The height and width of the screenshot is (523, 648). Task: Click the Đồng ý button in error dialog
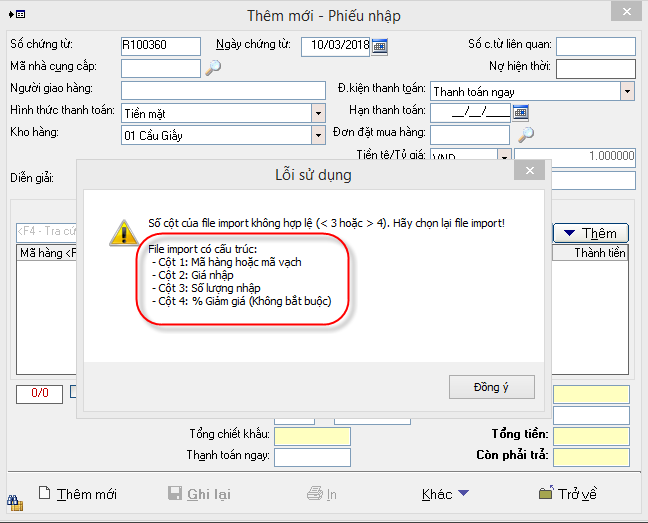[491, 387]
